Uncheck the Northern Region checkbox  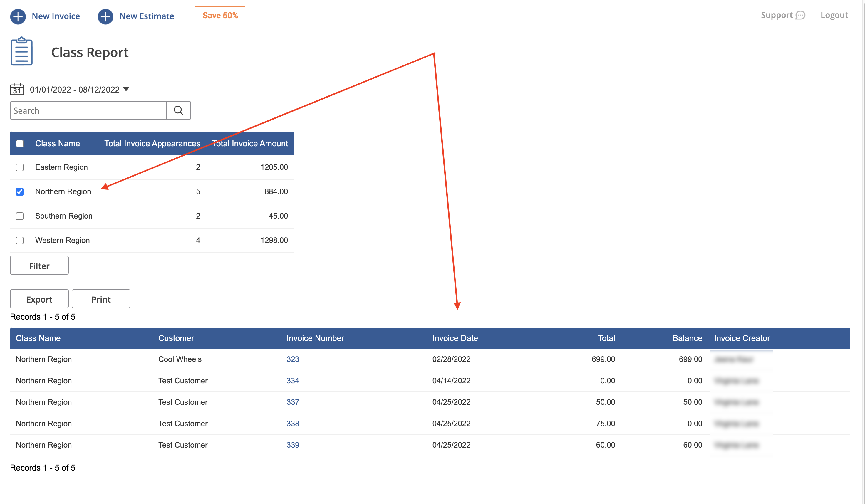click(x=20, y=191)
